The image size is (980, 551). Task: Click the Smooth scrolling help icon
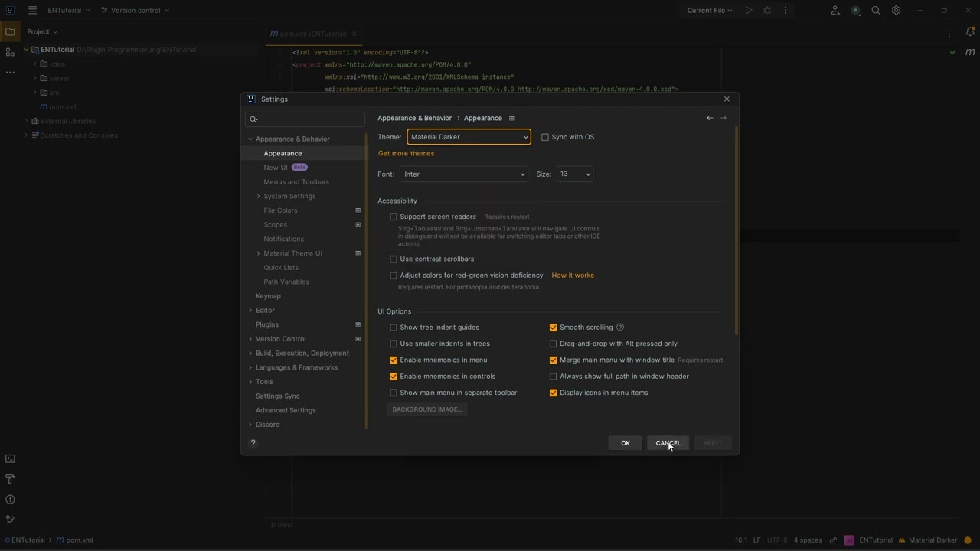[620, 328]
